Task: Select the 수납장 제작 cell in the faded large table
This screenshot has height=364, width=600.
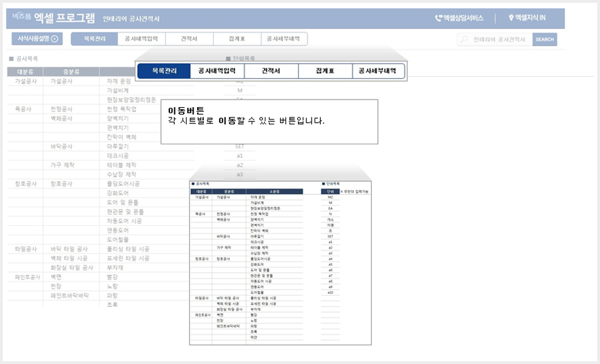Action: 121,174
